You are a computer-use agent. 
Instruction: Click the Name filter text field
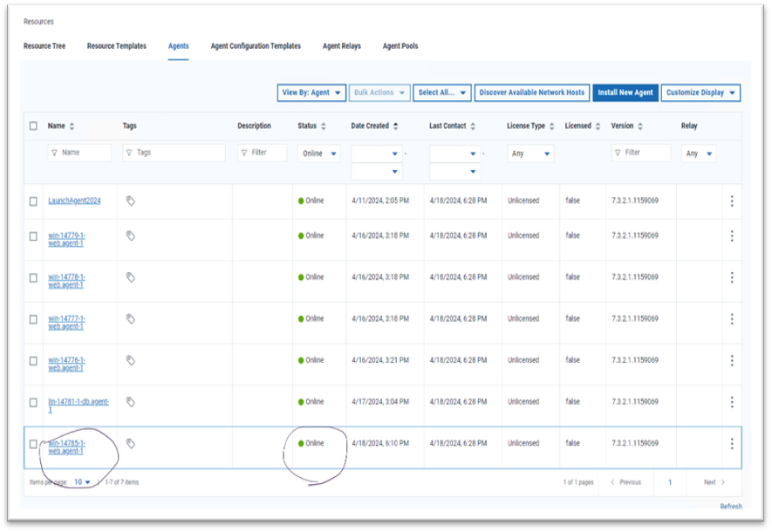(x=79, y=153)
